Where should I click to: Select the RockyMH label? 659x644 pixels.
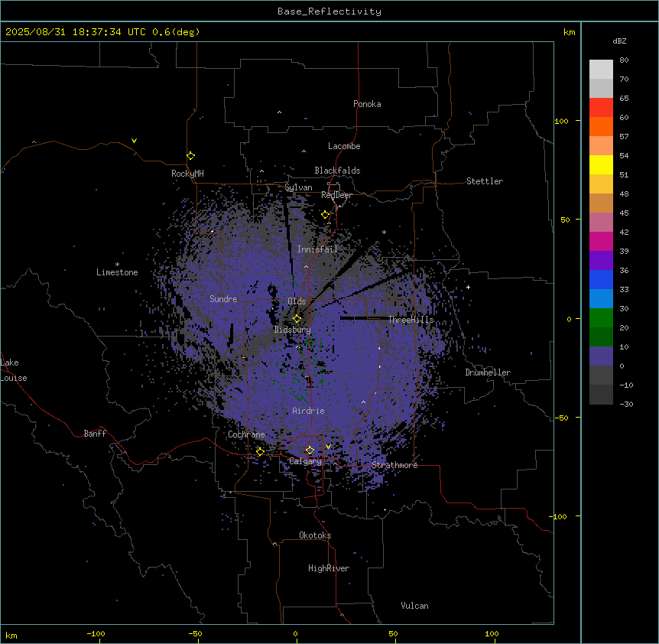(x=187, y=174)
